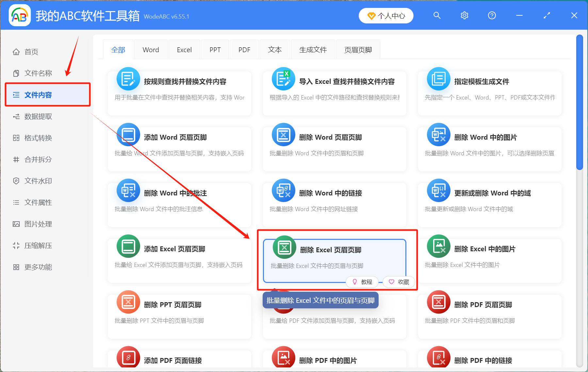Switch to the Word tab
This screenshot has height=372, width=588.
[x=150, y=49]
